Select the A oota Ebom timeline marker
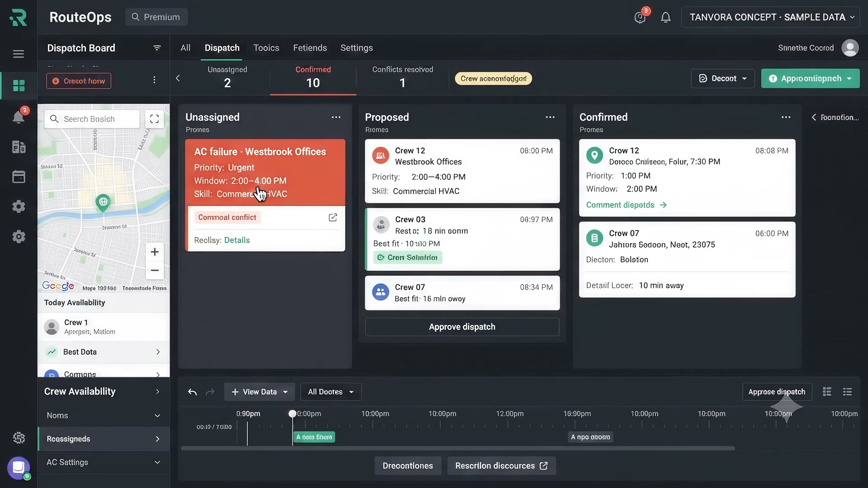 314,437
